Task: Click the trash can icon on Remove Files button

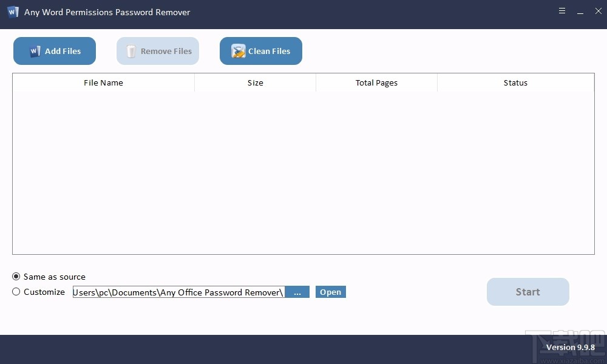Action: pyautogui.click(x=131, y=51)
